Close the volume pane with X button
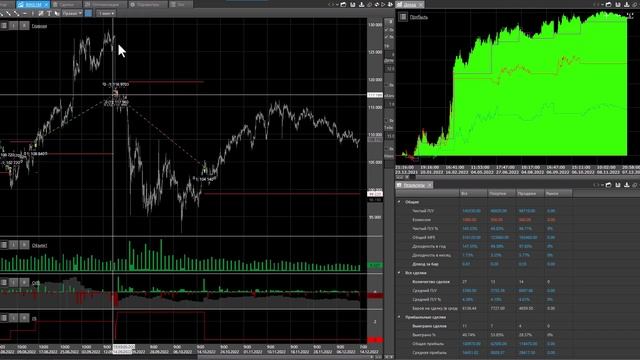 click(24, 245)
